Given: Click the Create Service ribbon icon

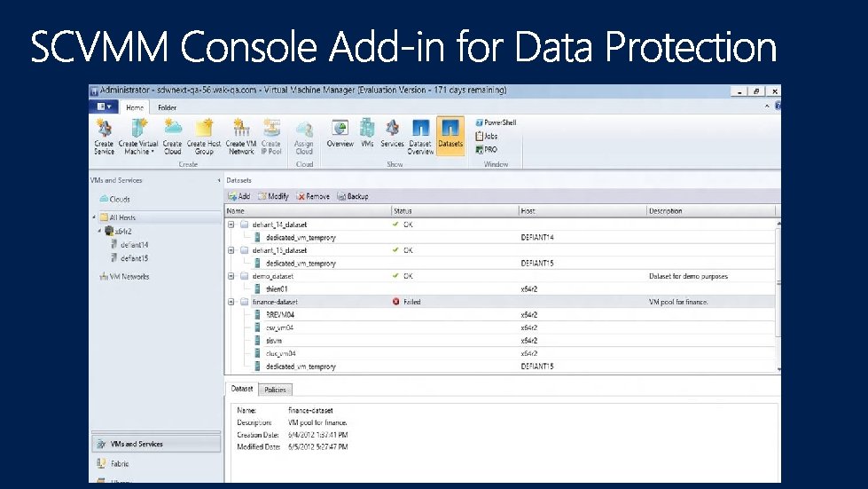Looking at the screenshot, I should coord(104,137).
